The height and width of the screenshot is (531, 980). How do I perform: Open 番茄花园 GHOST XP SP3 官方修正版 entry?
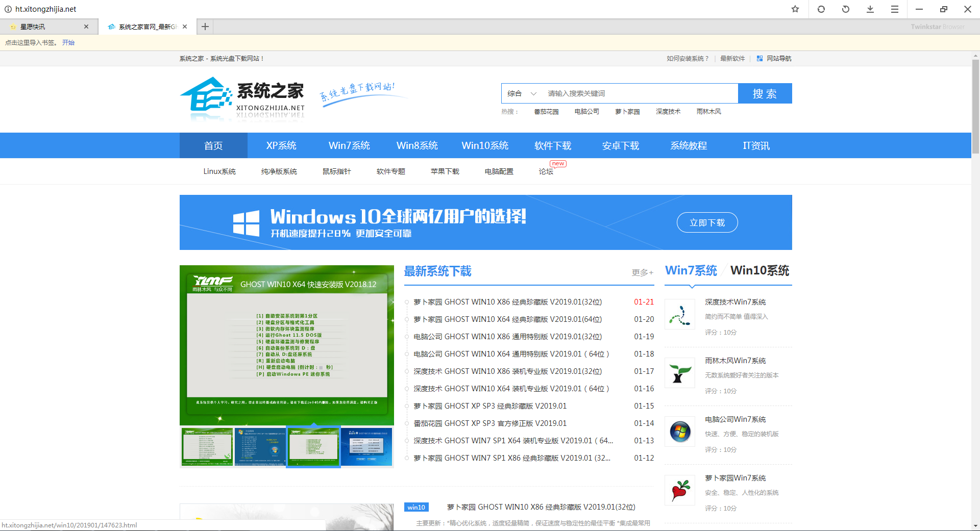click(490, 423)
